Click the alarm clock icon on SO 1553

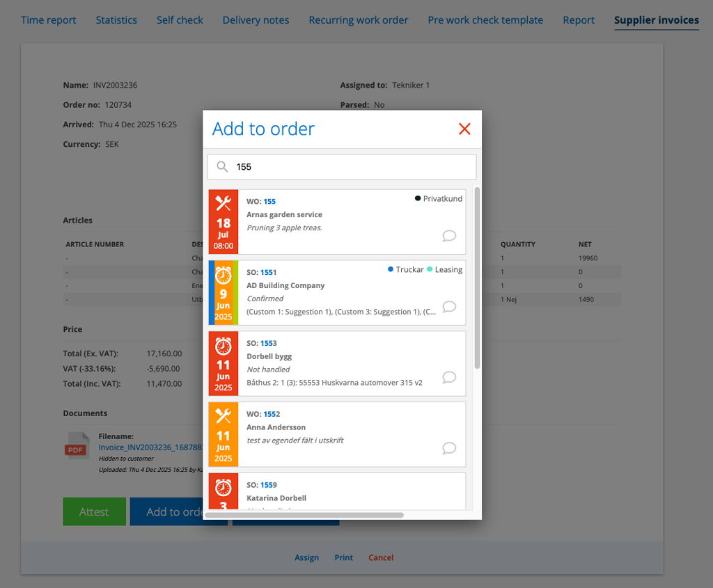click(x=223, y=346)
